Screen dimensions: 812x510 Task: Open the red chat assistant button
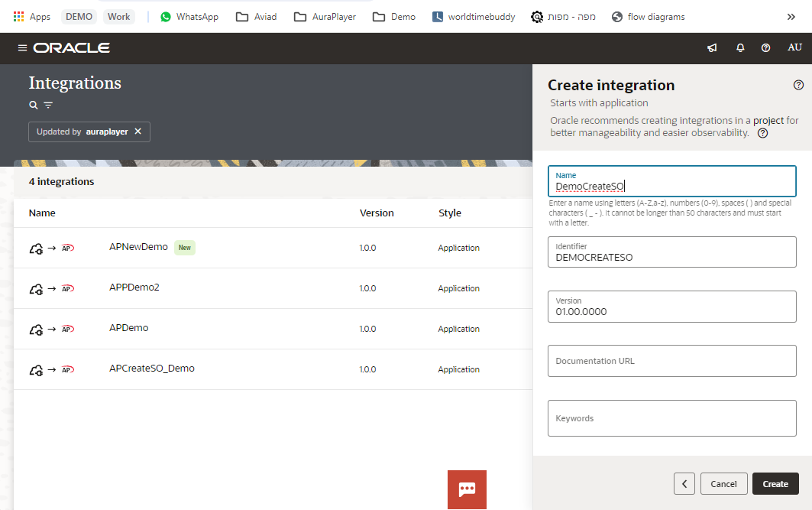tap(467, 489)
